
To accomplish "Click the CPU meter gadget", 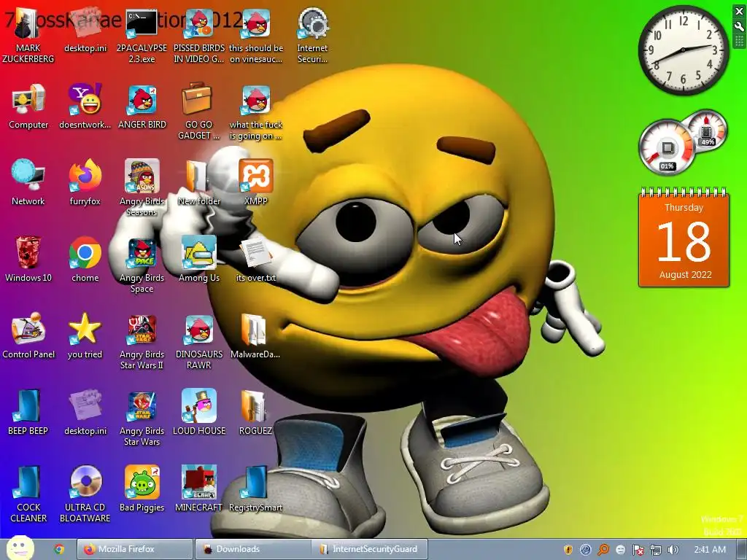I will pos(667,147).
